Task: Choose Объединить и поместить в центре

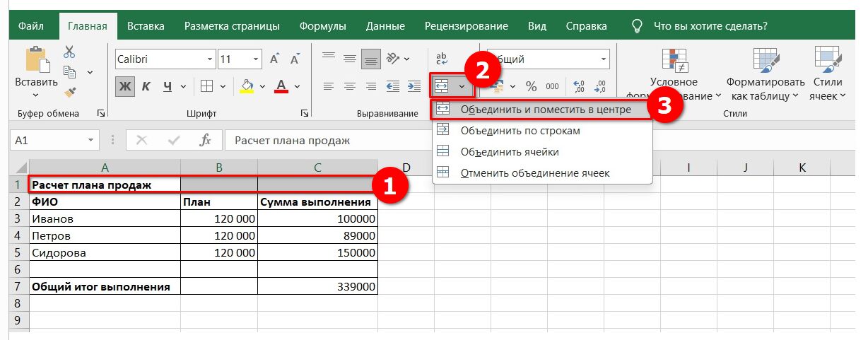Action: point(540,110)
